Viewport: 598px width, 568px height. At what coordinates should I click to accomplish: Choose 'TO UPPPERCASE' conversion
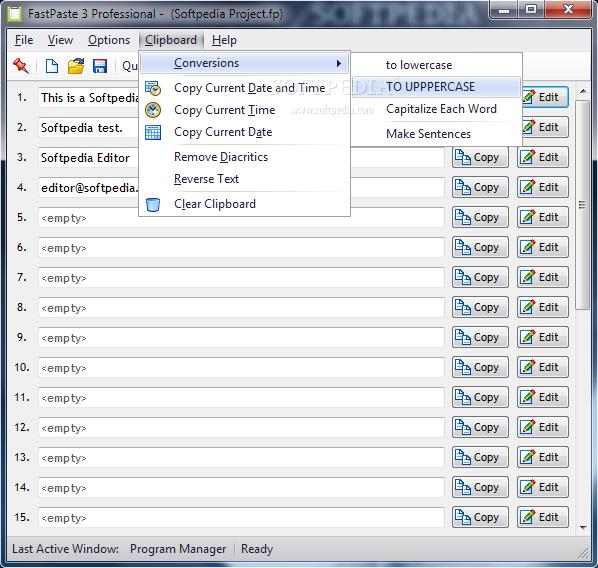pos(436,87)
